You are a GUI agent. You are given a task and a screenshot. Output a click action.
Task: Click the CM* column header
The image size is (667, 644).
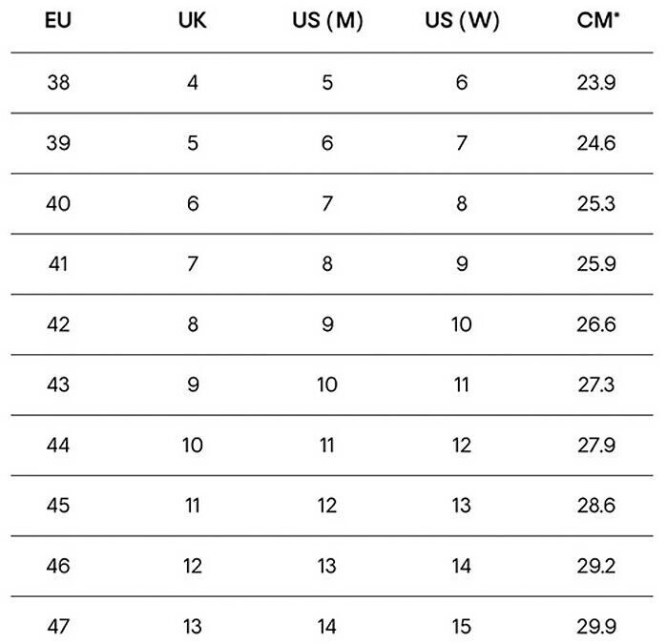[x=597, y=20]
